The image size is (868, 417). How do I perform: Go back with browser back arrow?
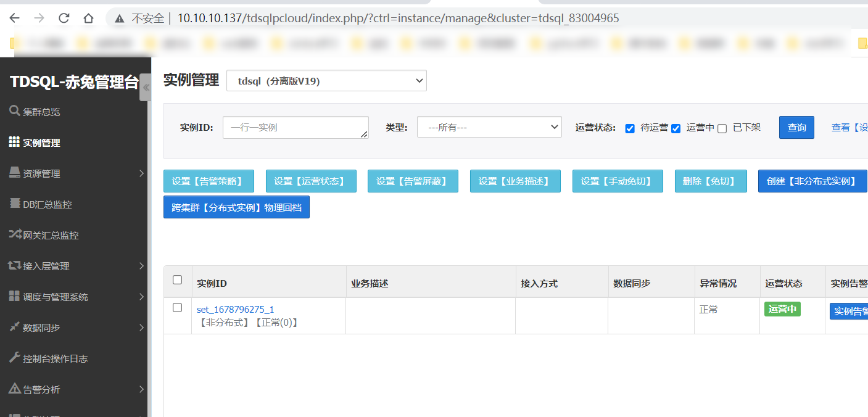(x=14, y=19)
